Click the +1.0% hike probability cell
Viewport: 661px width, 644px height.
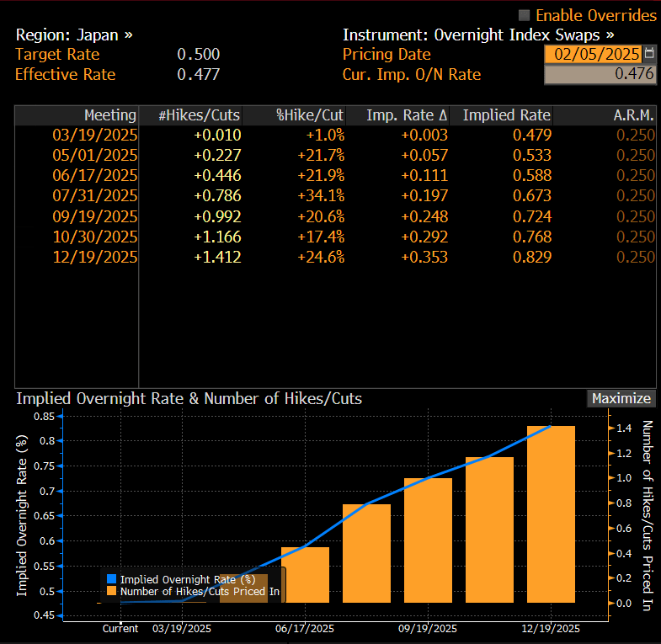[325, 136]
